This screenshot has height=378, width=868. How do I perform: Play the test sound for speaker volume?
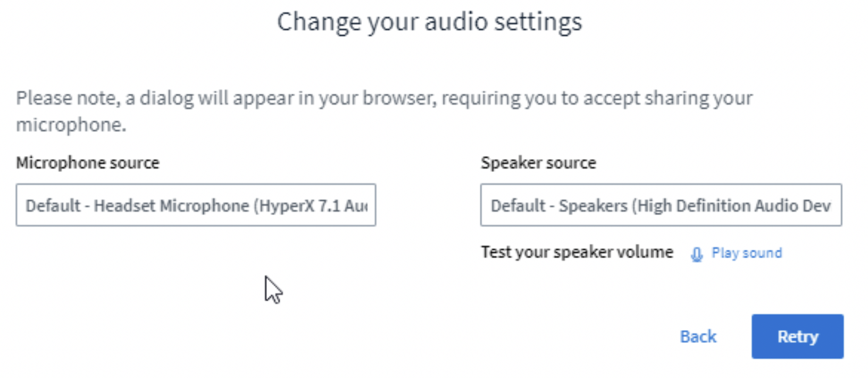pyautogui.click(x=747, y=253)
